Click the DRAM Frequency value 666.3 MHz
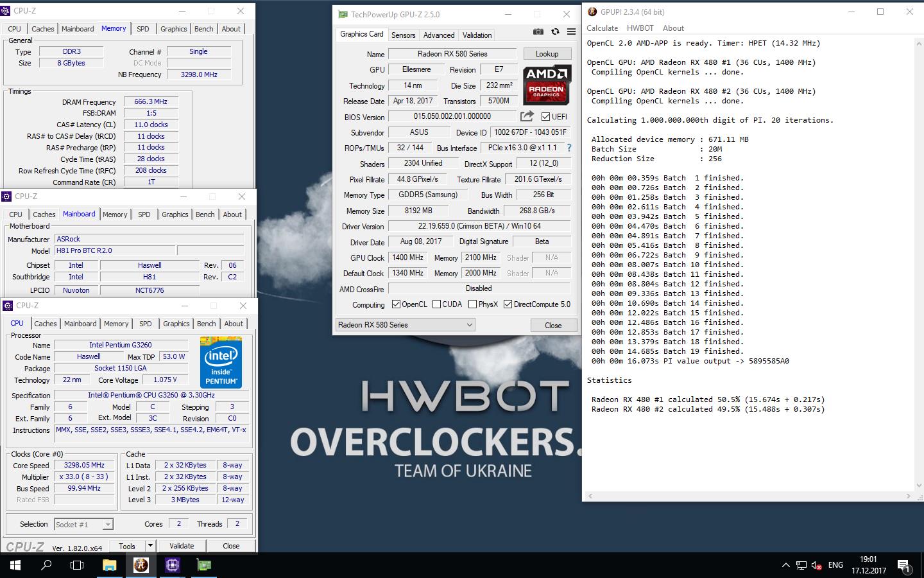This screenshot has height=578, width=924. pos(151,101)
